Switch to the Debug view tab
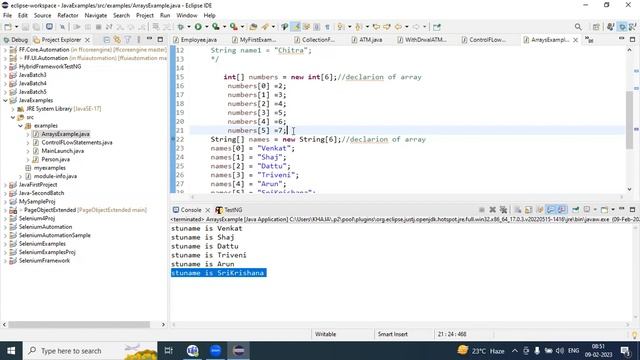640x360 pixels. tap(16, 40)
